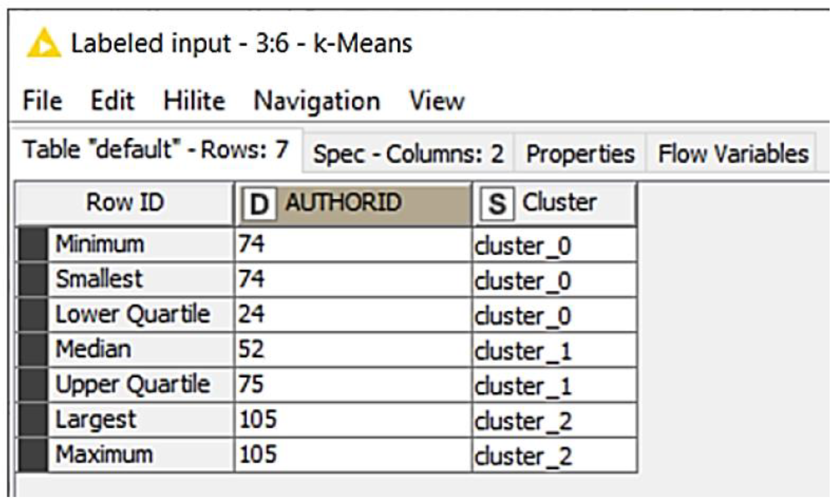Click the cluster_2 cell in Maximum row
The image size is (837, 504).
(x=555, y=456)
